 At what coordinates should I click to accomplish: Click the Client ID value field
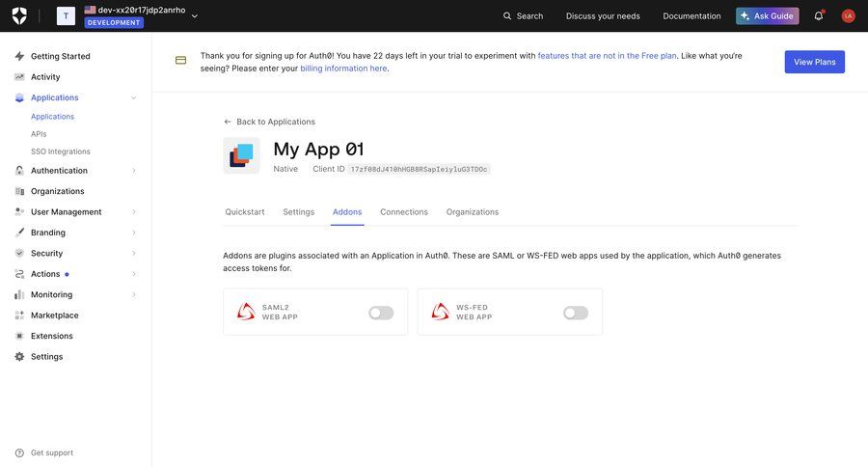(x=419, y=169)
